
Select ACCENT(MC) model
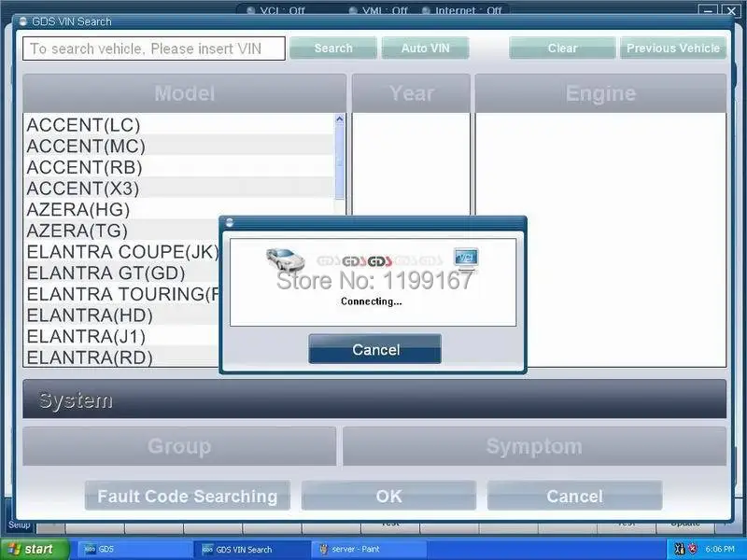tap(178, 146)
